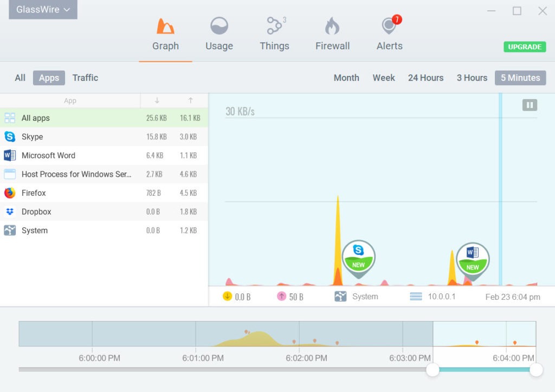Sort apps by download arrow column
Viewport: 555px width, 392px height.
(x=157, y=100)
